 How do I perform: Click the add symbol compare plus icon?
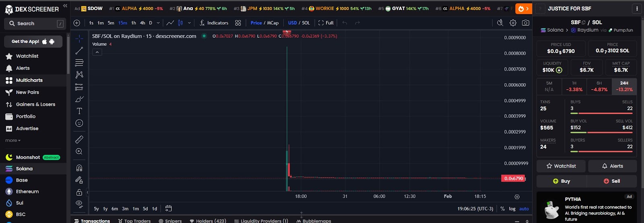pyautogui.click(x=77, y=23)
